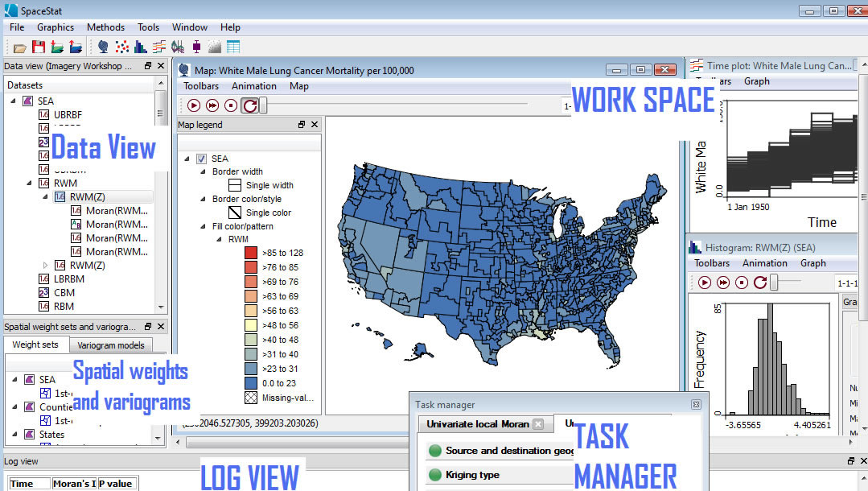Open the box plot toolbar icon
868x491 pixels.
pos(196,47)
